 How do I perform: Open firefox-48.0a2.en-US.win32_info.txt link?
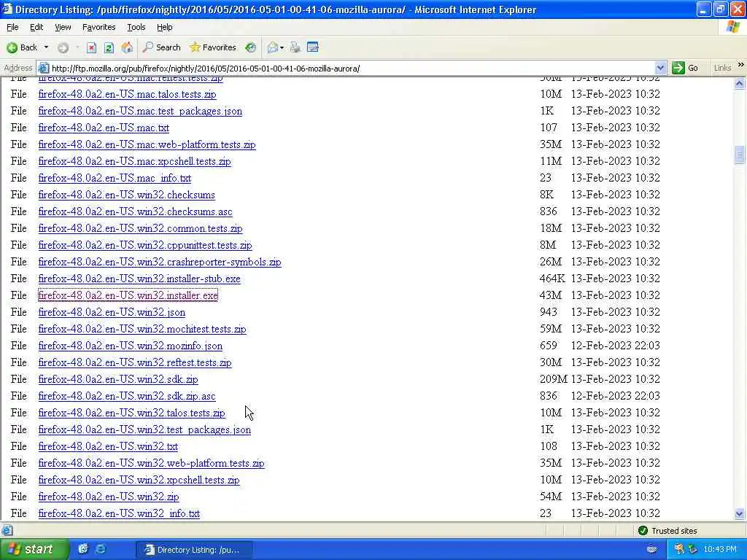119,513
